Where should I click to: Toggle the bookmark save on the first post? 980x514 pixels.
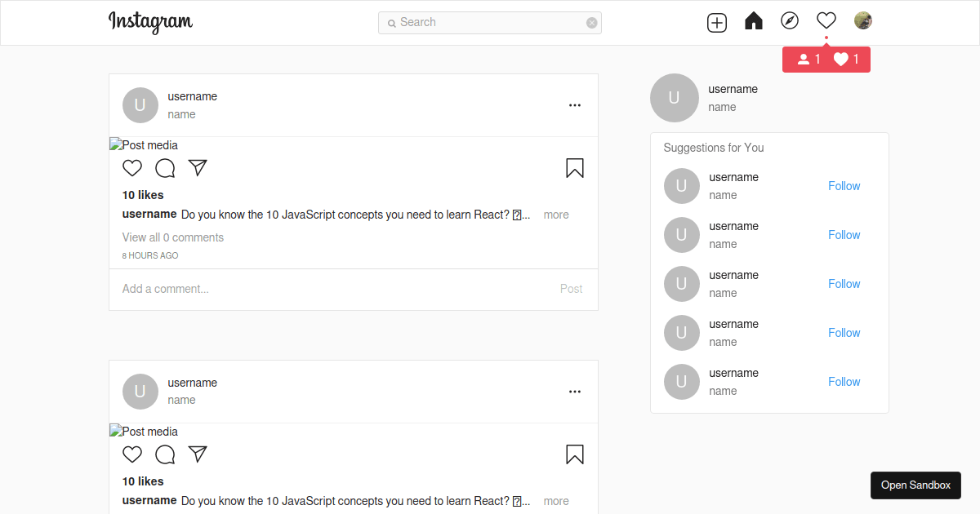(x=574, y=167)
